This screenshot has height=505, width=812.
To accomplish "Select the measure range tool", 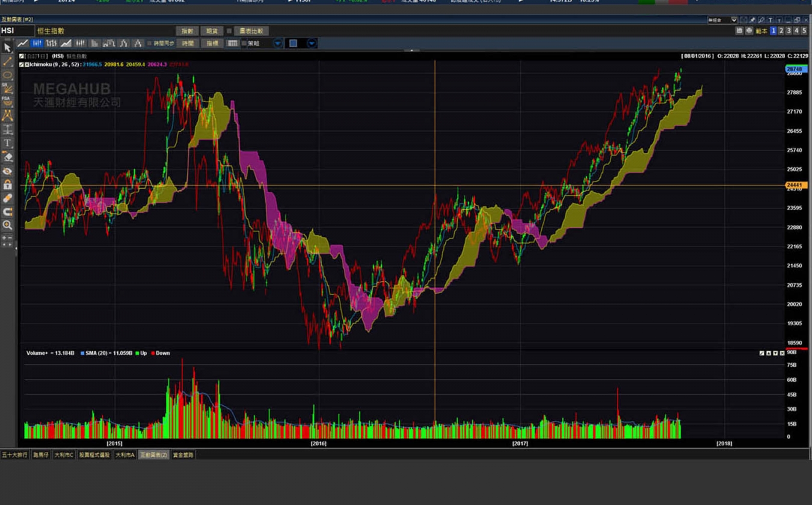I will point(7,129).
